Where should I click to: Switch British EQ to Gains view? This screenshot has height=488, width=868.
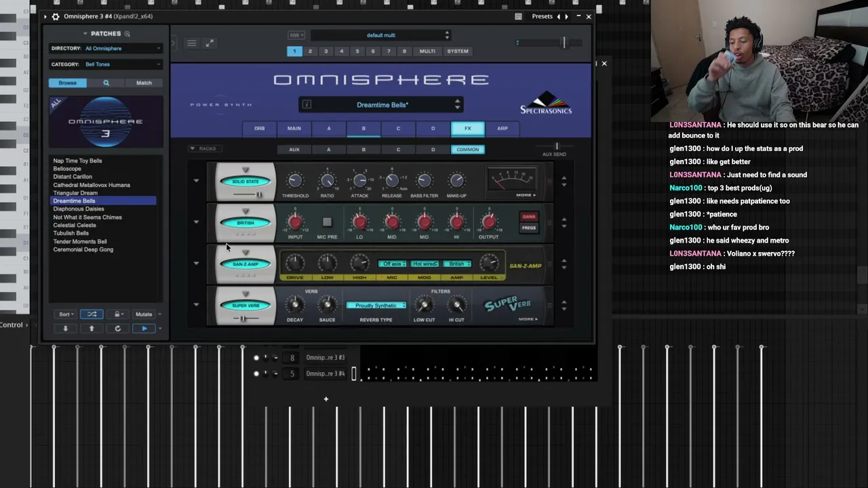(528, 217)
